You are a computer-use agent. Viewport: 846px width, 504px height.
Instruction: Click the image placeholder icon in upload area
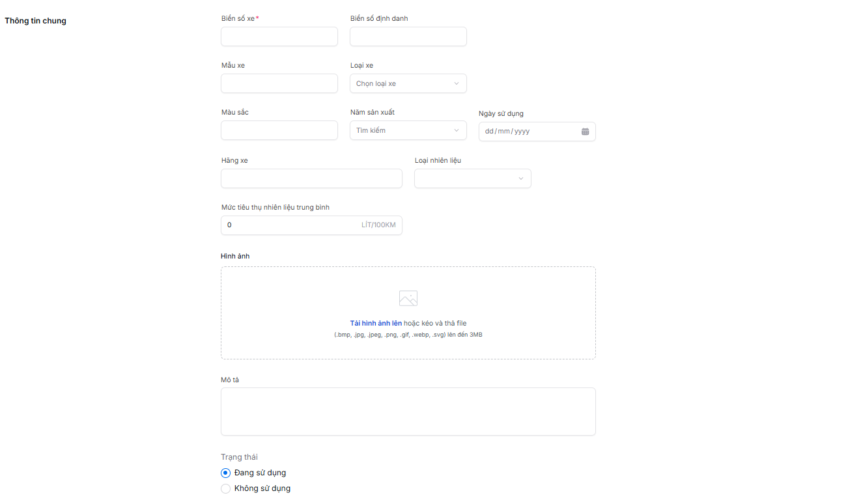pos(408,298)
